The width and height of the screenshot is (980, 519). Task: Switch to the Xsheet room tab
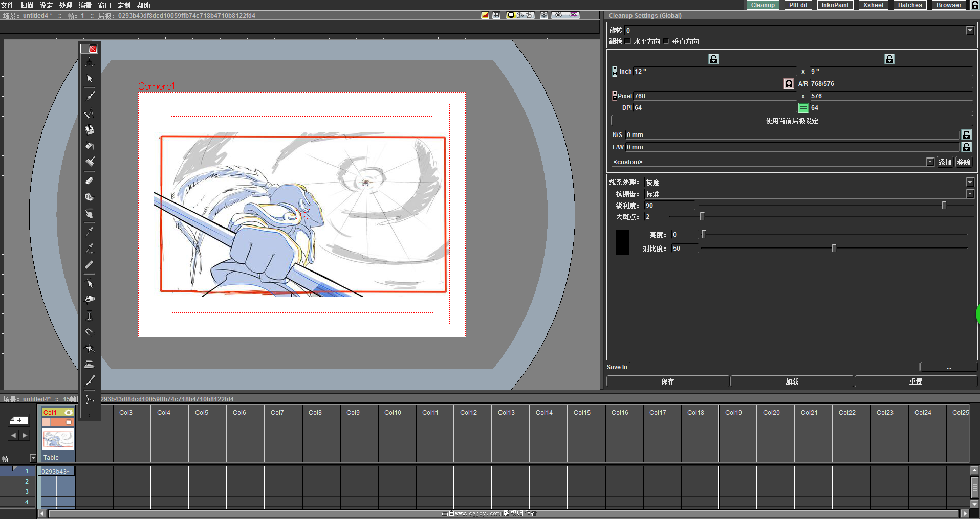pyautogui.click(x=873, y=5)
